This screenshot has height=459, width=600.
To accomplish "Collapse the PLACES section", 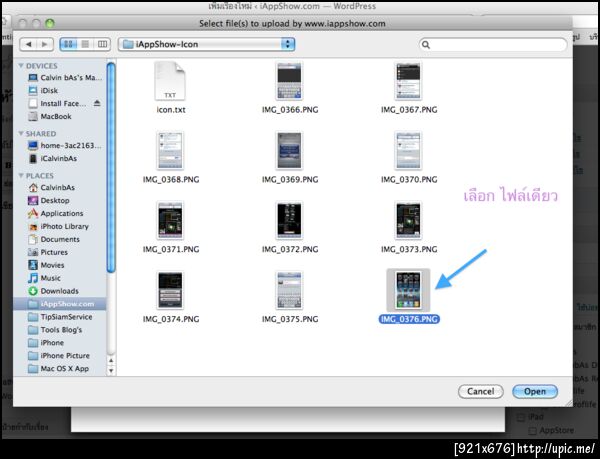I will point(21,176).
